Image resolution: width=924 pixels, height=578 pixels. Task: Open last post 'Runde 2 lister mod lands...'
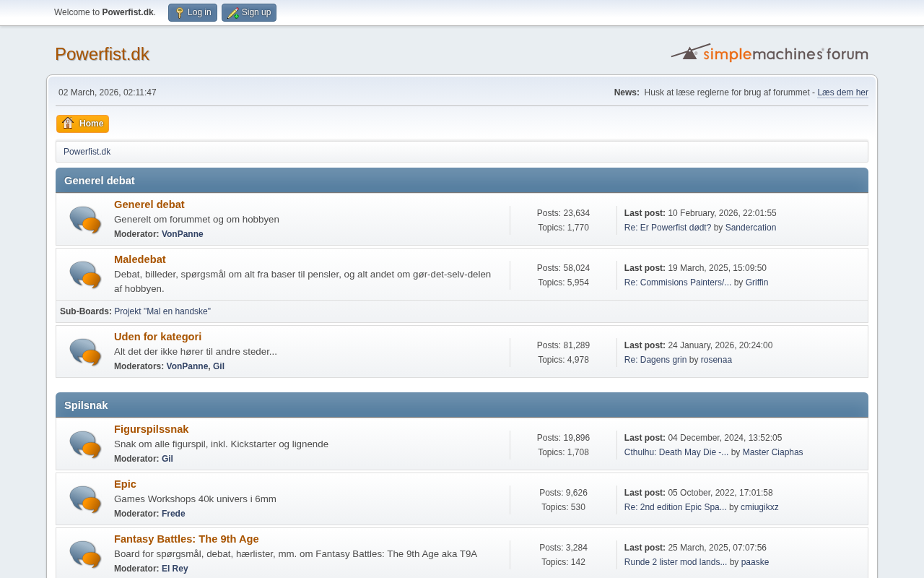pos(676,562)
